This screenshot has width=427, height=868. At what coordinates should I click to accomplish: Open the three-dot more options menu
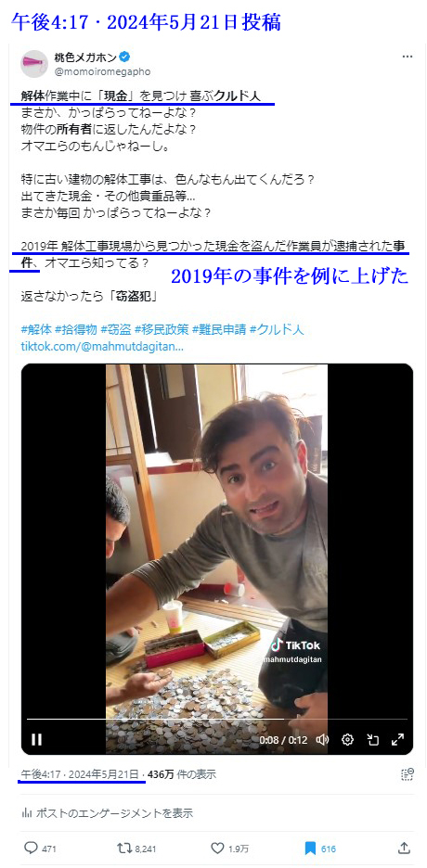point(408,57)
